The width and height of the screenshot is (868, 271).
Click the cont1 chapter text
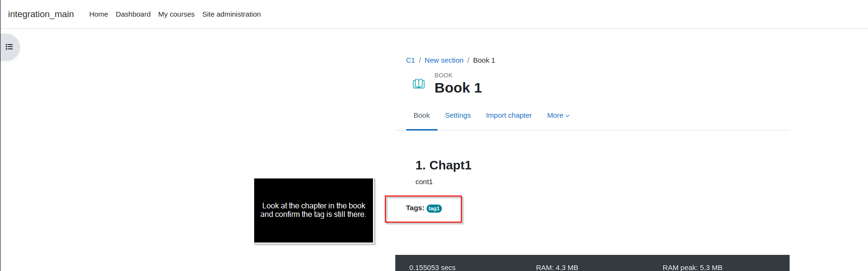pyautogui.click(x=424, y=182)
